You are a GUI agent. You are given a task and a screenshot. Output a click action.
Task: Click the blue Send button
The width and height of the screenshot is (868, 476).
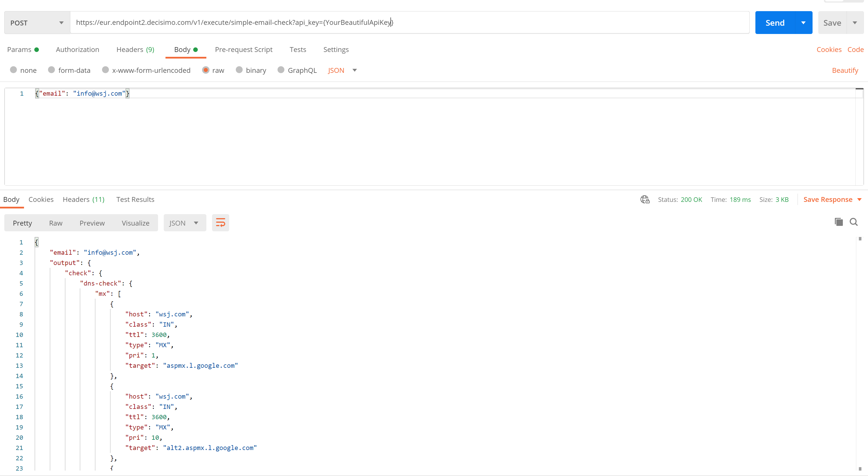775,23
